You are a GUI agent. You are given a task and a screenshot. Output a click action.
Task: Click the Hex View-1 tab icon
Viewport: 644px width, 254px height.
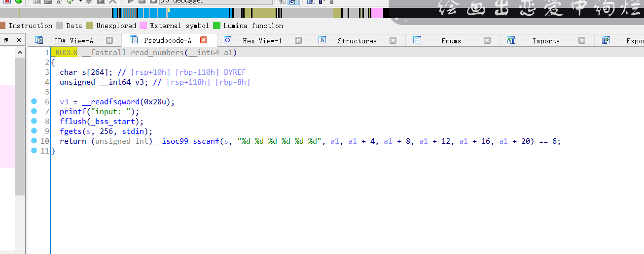[x=228, y=40]
